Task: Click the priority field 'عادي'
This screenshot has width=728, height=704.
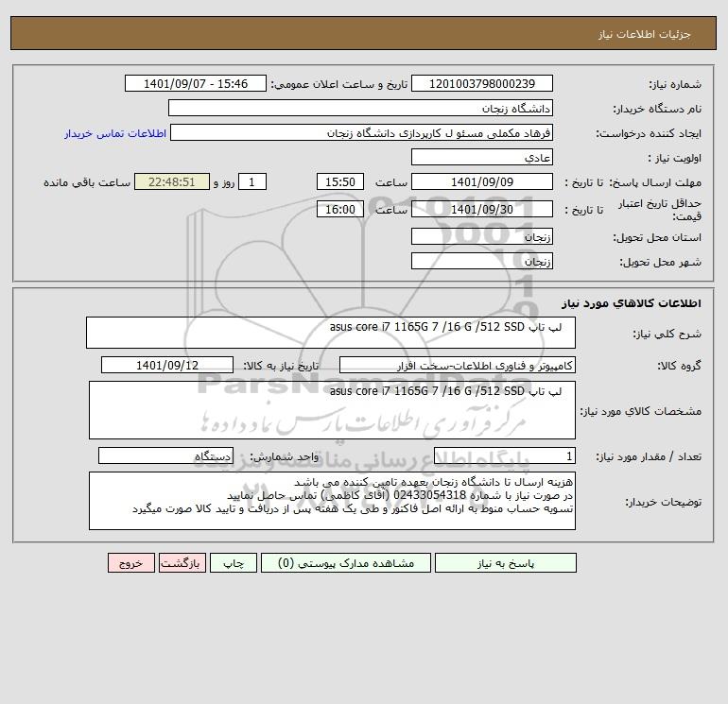Action: click(482, 157)
